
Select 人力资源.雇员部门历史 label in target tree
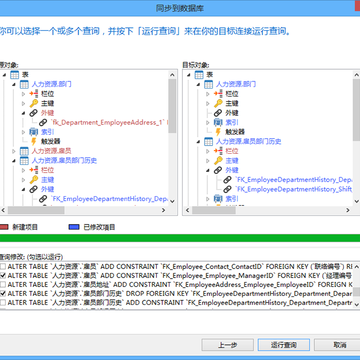(x=249, y=142)
